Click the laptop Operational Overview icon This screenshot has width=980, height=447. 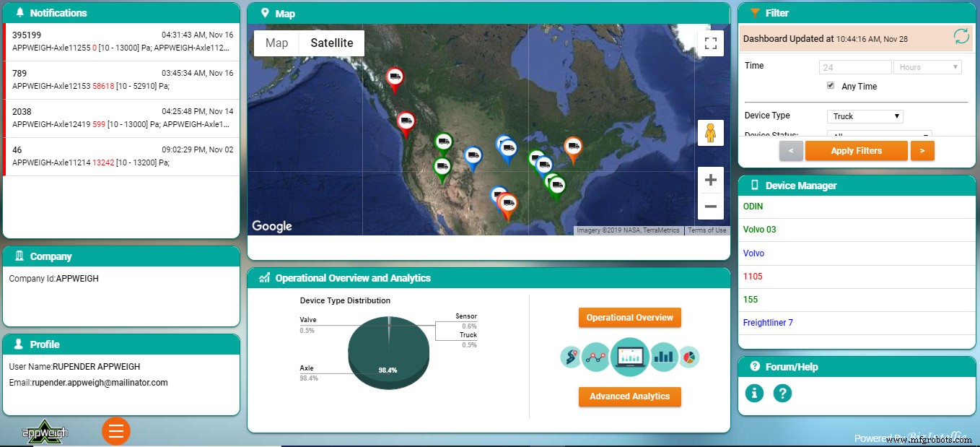coord(629,357)
